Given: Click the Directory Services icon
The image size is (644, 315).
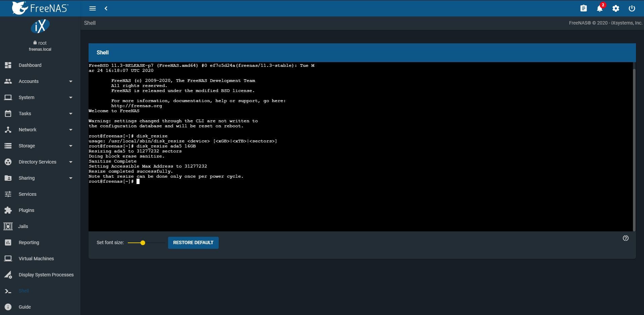Looking at the screenshot, I should pos(8,162).
